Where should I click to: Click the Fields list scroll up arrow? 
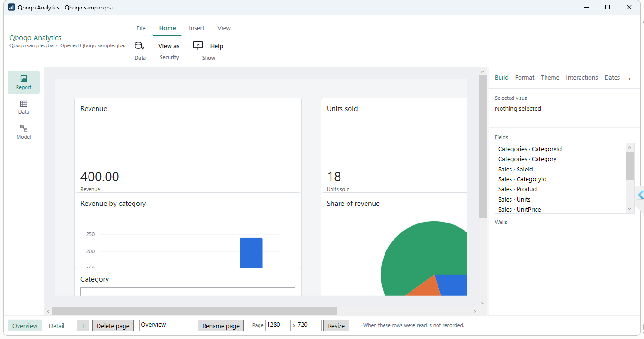629,147
